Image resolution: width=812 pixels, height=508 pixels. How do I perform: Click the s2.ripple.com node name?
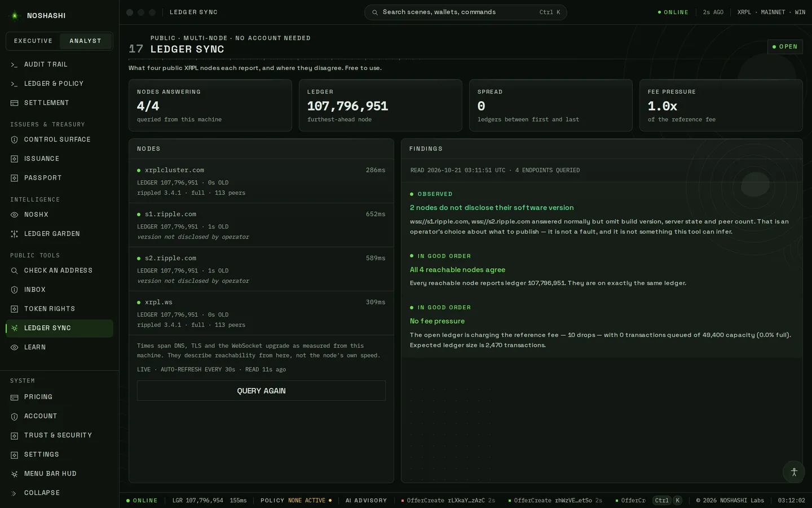(x=170, y=259)
